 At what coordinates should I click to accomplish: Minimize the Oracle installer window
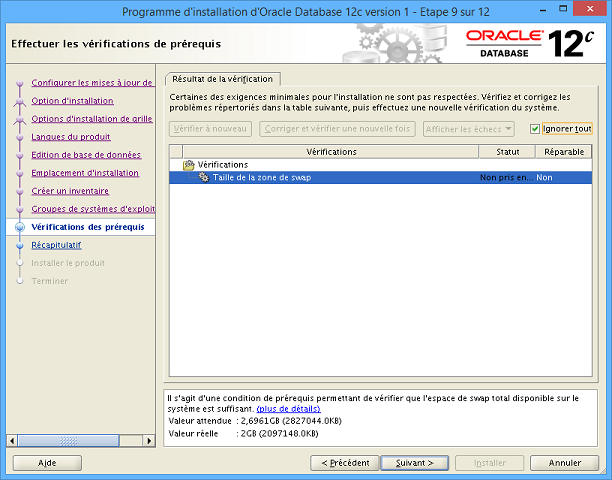545,9
